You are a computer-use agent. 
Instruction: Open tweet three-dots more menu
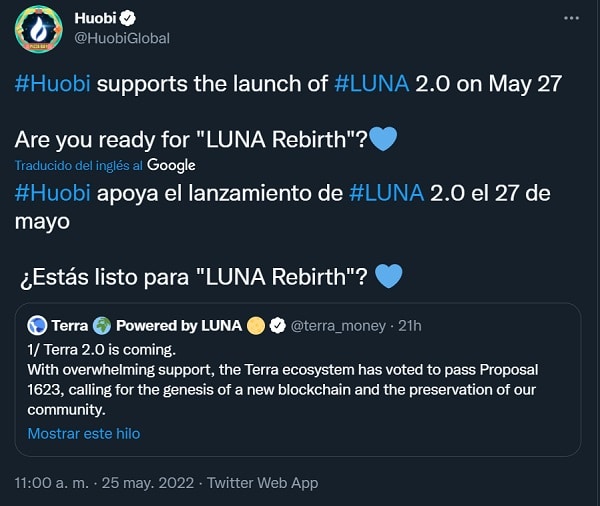(x=571, y=18)
